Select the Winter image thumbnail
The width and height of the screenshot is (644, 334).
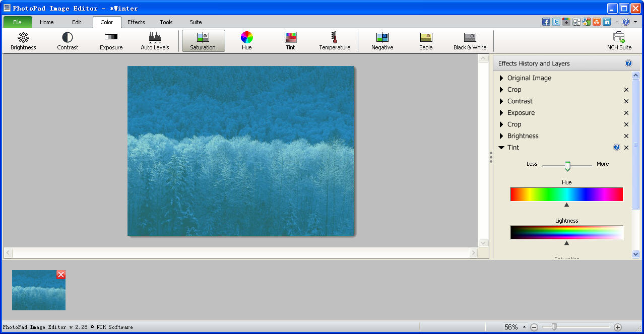(39, 290)
